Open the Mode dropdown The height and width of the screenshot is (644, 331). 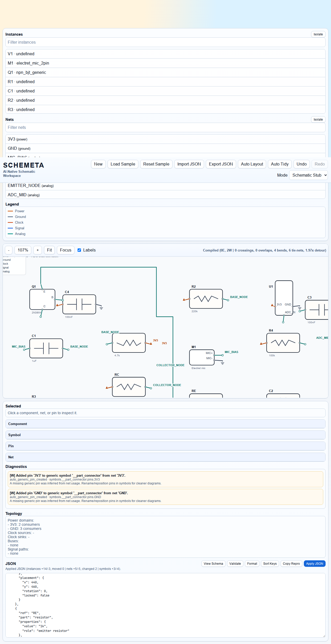coord(308,175)
